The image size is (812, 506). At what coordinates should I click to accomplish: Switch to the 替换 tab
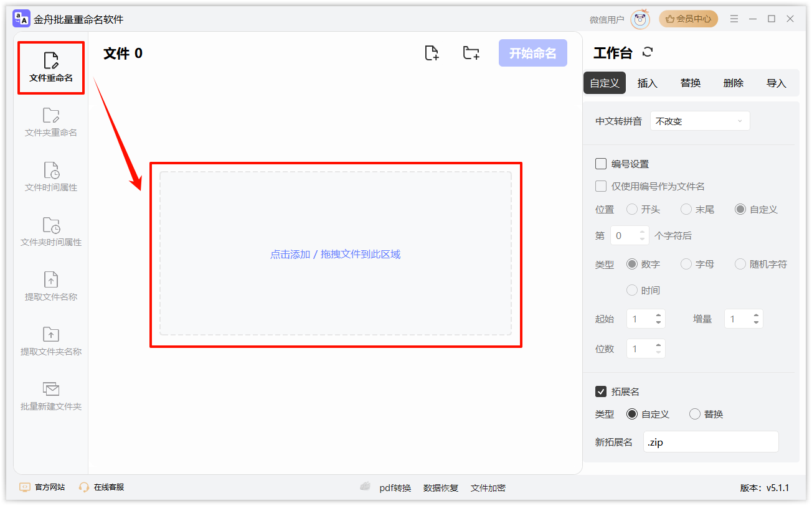point(690,82)
